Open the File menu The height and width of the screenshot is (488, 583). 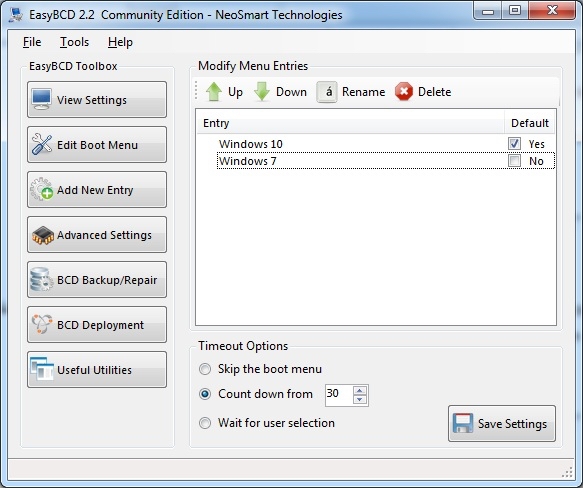coord(32,42)
